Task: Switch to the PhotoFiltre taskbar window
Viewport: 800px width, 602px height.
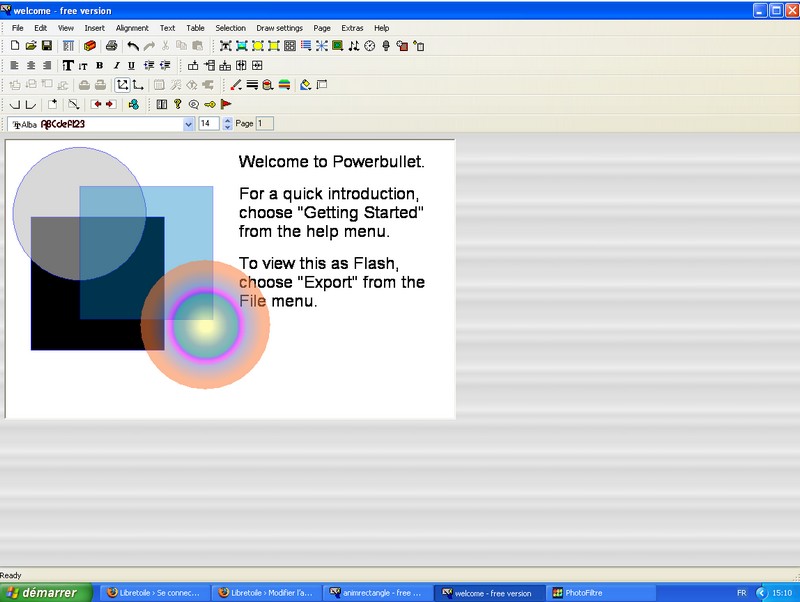Action: point(601,593)
